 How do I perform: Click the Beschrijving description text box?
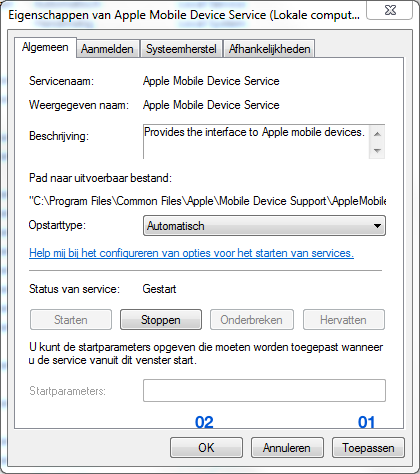tap(256, 142)
